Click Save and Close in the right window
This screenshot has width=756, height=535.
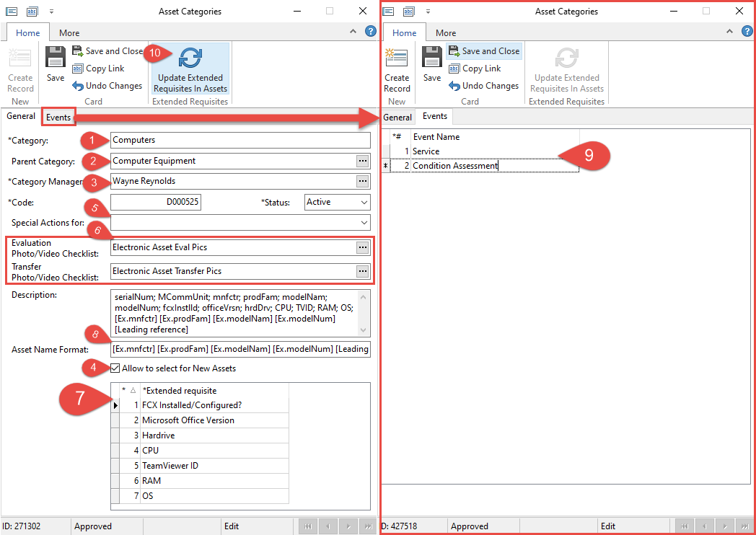(484, 51)
